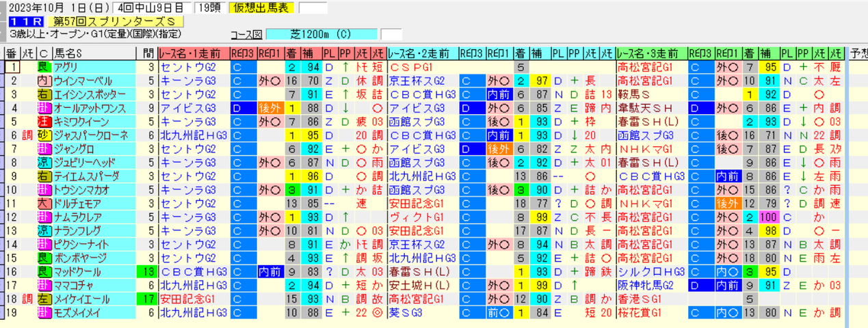Click the 19頭 field in header

click(x=209, y=8)
